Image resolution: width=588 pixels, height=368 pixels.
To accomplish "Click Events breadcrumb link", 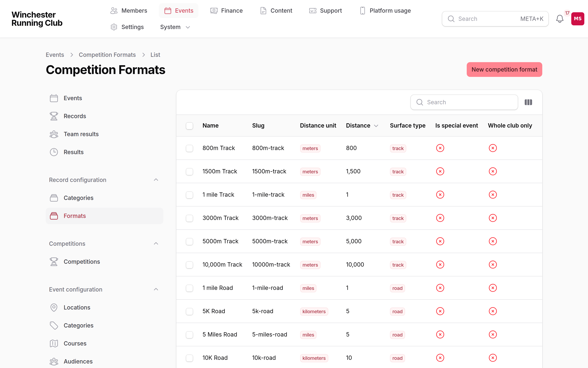I will click(55, 55).
